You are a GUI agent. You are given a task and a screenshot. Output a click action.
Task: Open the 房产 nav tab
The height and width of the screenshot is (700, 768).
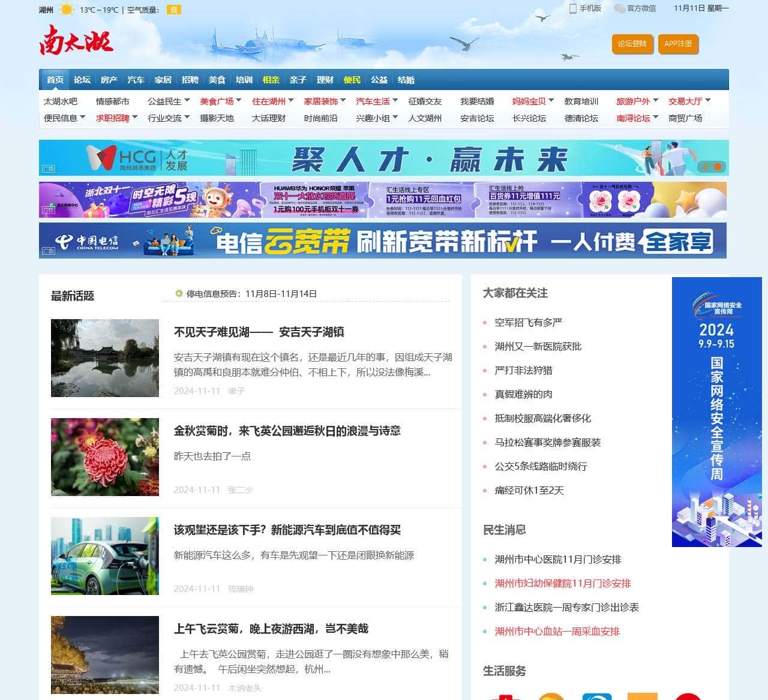pos(109,80)
